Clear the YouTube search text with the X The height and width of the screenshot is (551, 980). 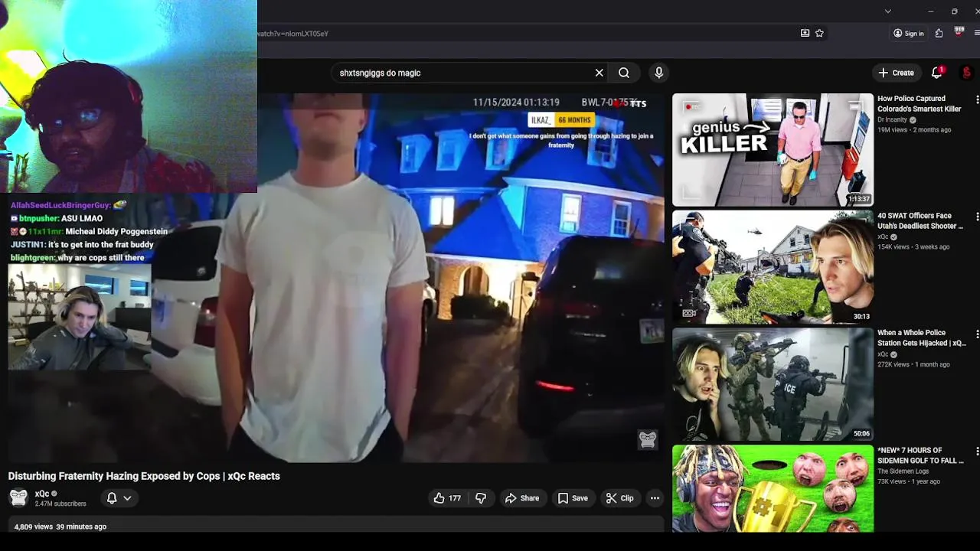pos(599,73)
